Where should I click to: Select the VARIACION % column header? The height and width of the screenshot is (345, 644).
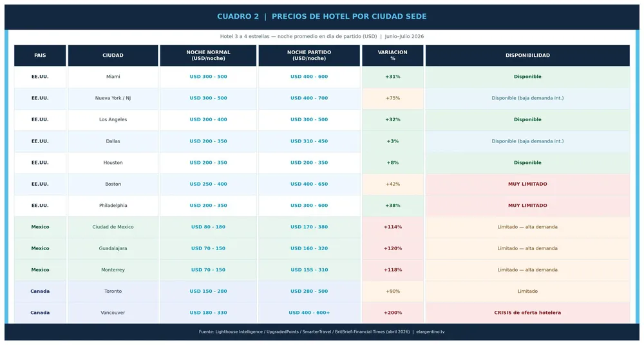[x=393, y=55]
